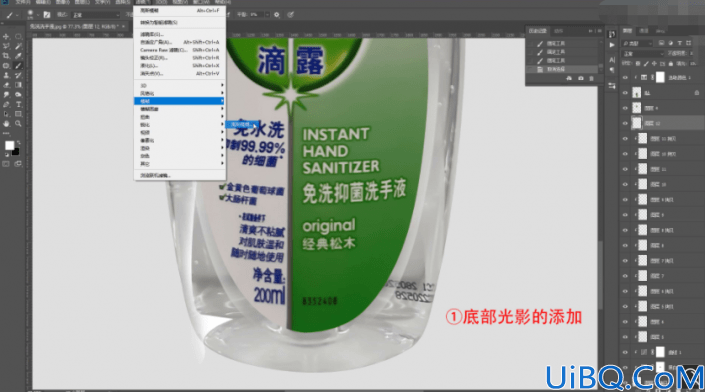Choose the highlighted blur submenu entry
Image resolution: width=705 pixels, height=392 pixels.
[x=242, y=124]
